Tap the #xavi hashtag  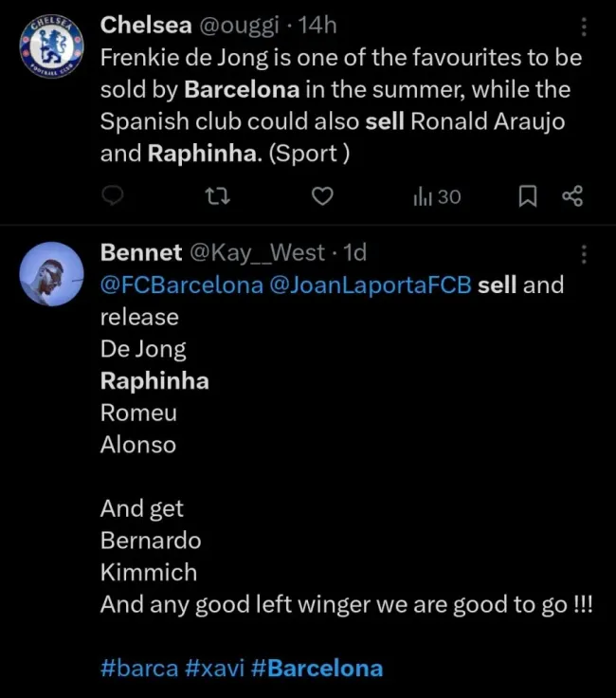click(x=214, y=668)
